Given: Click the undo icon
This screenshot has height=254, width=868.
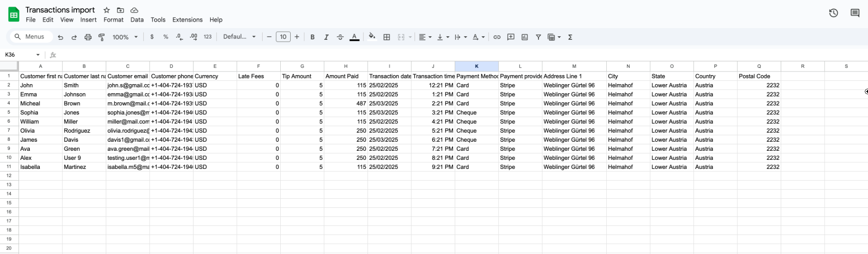Looking at the screenshot, I should click(61, 37).
